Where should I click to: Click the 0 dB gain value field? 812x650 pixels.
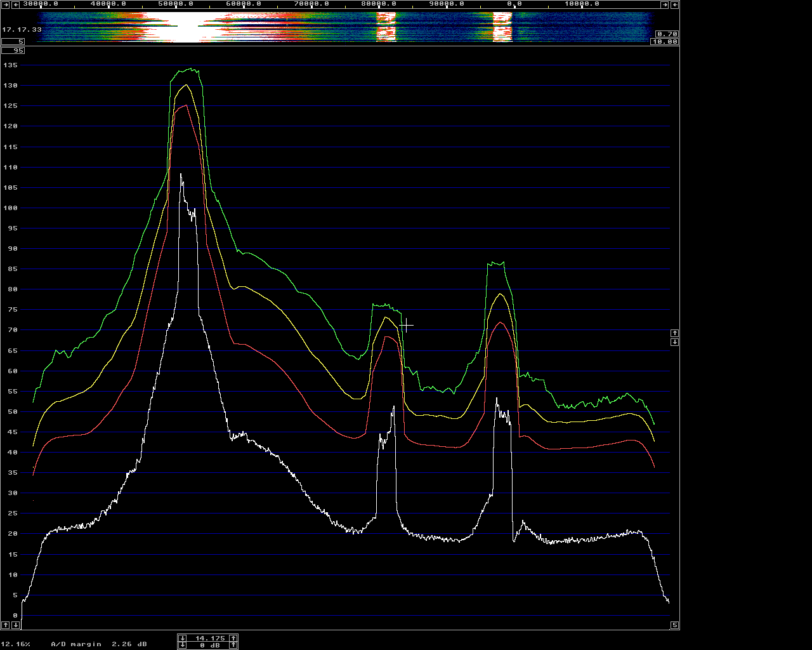(208, 645)
